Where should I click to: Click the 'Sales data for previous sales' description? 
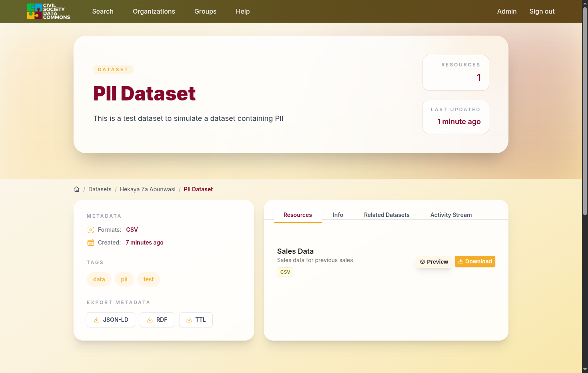click(x=315, y=260)
